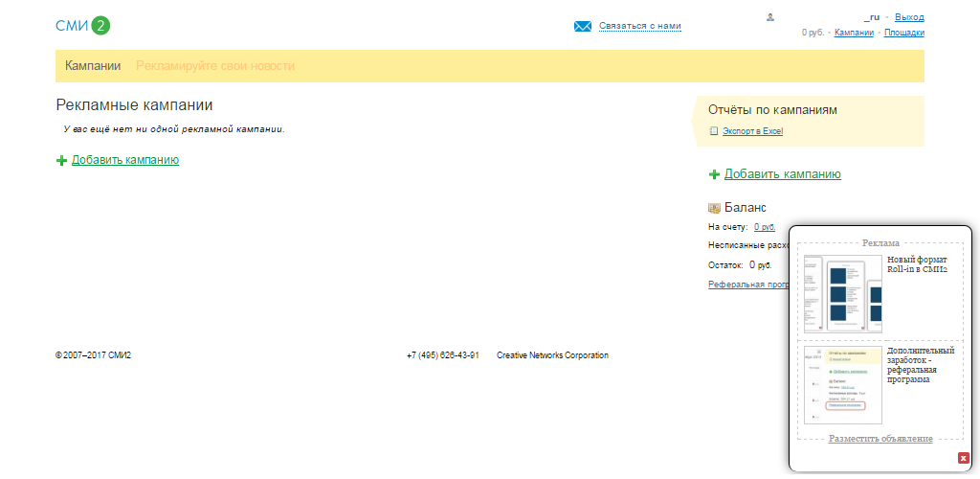
Task: Click the Реклама label in popup
Action: 880,242
